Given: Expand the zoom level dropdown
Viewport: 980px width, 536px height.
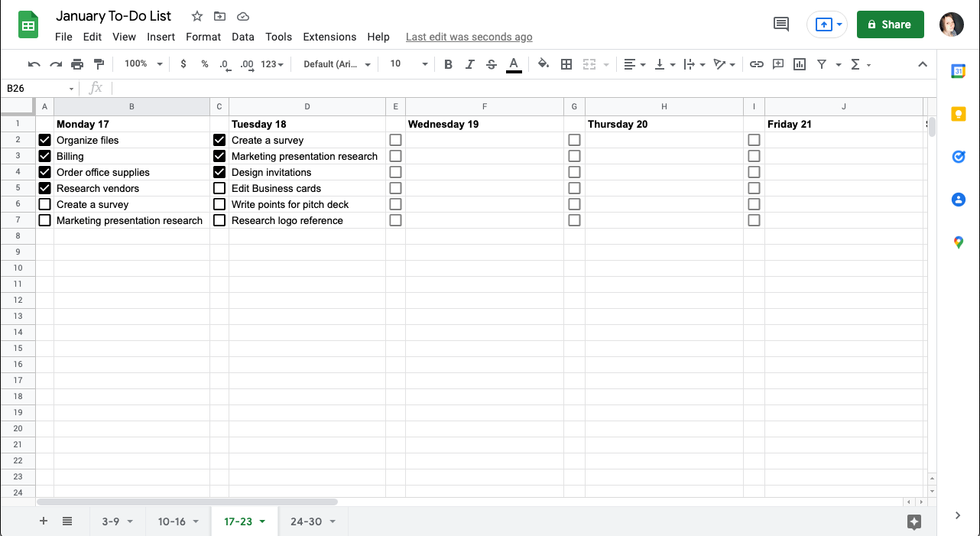Looking at the screenshot, I should 142,63.
